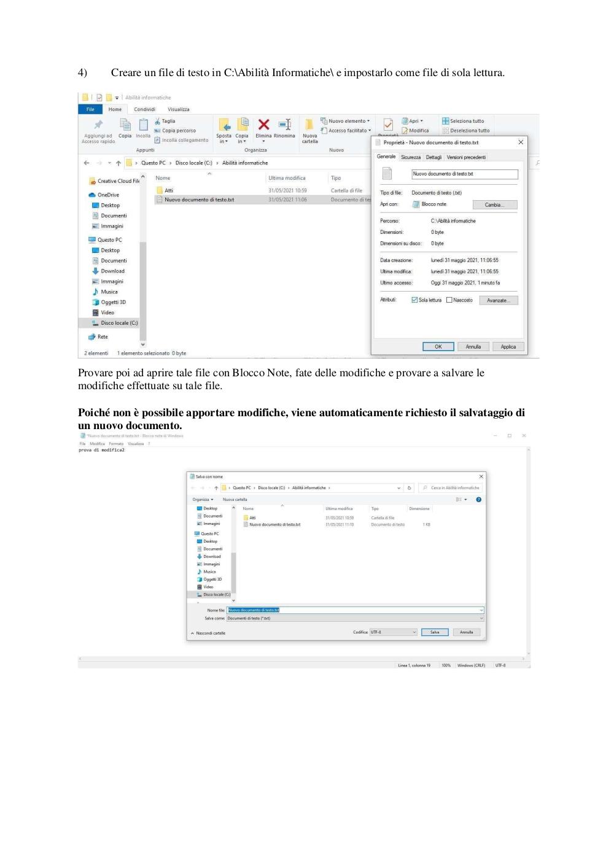Enable the Sola lettura checkbox
Image resolution: width=614 pixels, height=868 pixels.
(414, 300)
